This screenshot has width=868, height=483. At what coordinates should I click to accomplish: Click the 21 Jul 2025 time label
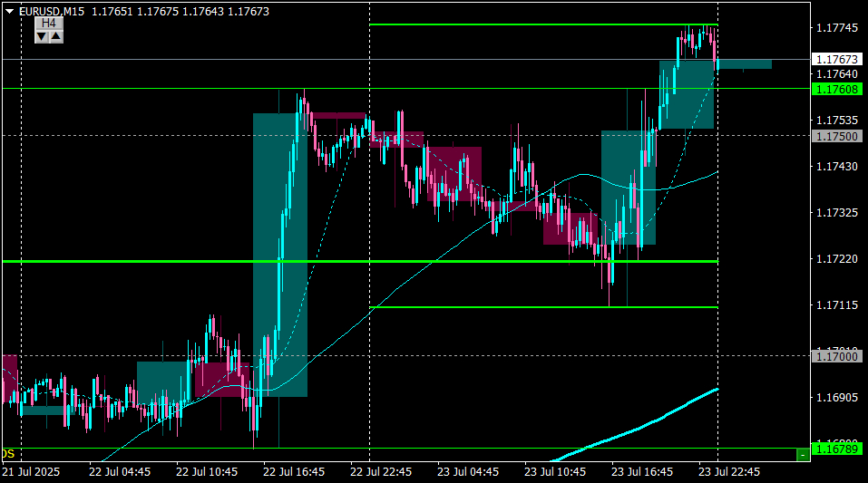31,472
